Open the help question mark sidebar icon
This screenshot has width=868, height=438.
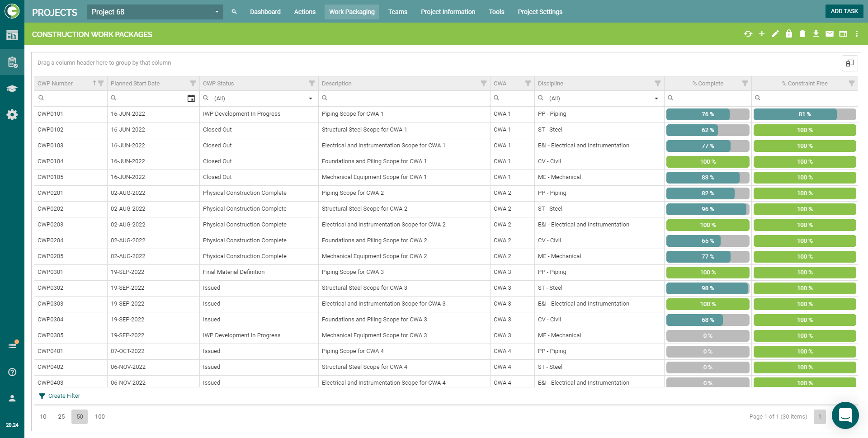click(x=12, y=372)
